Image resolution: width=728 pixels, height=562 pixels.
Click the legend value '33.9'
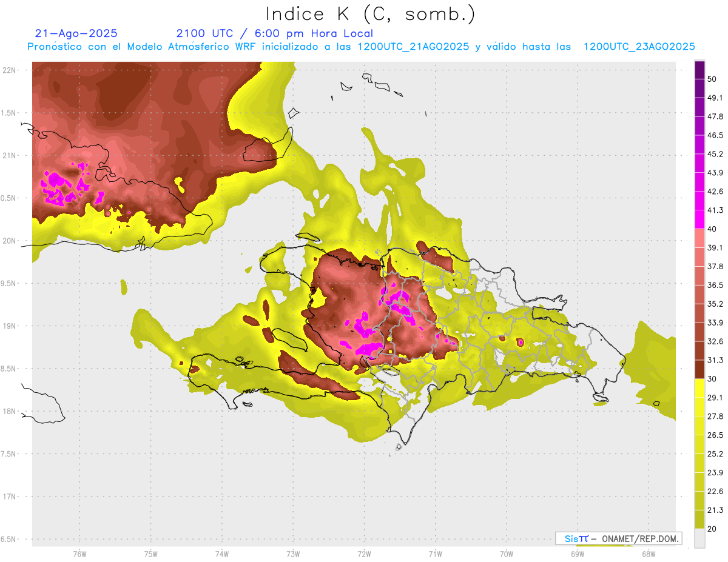point(715,323)
